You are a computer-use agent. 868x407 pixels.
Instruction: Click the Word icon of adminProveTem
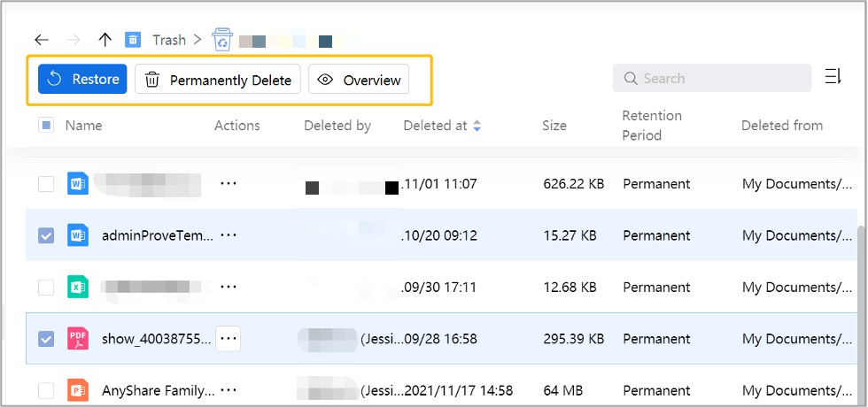[78, 235]
